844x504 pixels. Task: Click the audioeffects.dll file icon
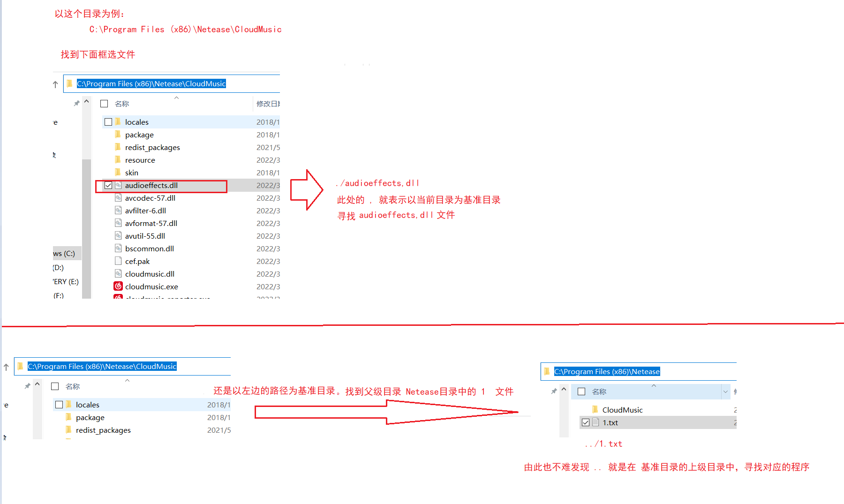coord(118,185)
